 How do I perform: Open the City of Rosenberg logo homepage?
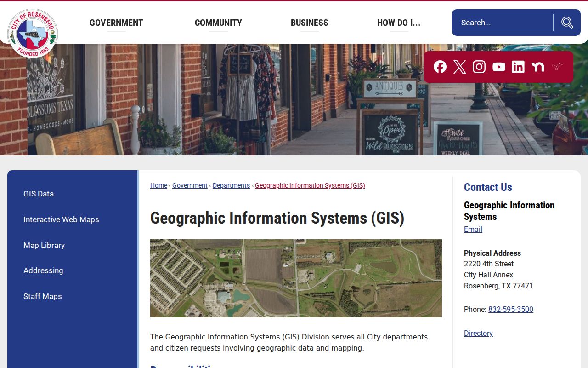click(32, 34)
